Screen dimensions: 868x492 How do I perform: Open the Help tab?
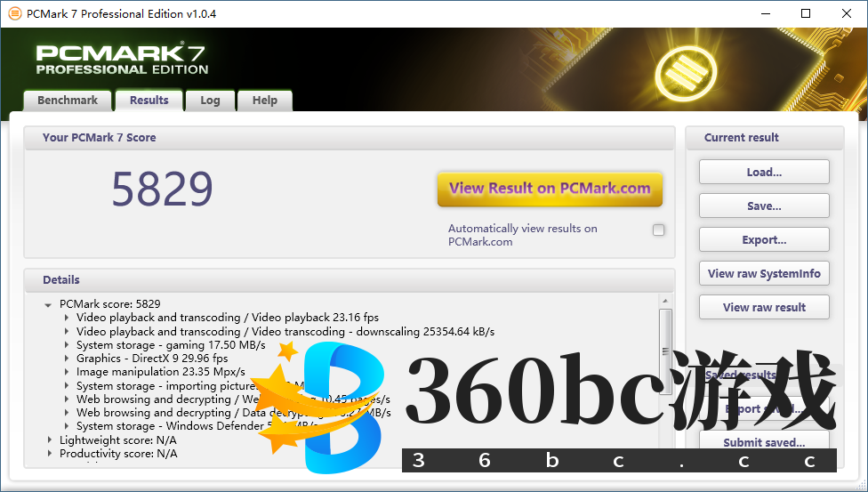coord(264,101)
